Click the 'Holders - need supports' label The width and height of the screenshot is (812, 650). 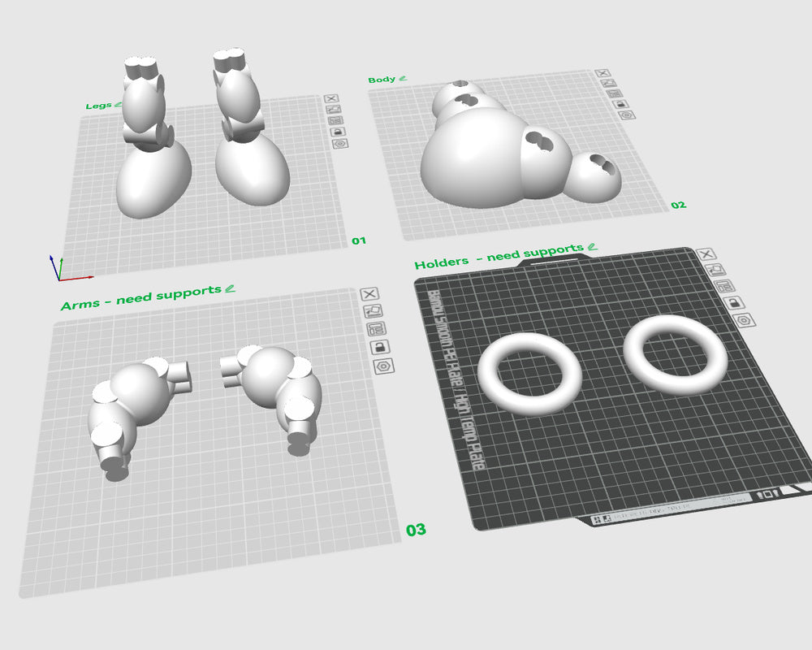click(499, 256)
